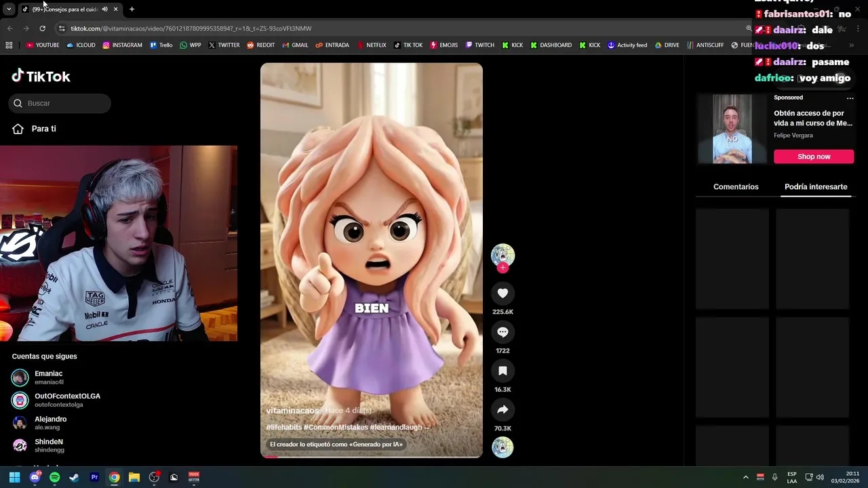Open the GMAIL bookmark
Image resolution: width=868 pixels, height=488 pixels.
(x=295, y=45)
